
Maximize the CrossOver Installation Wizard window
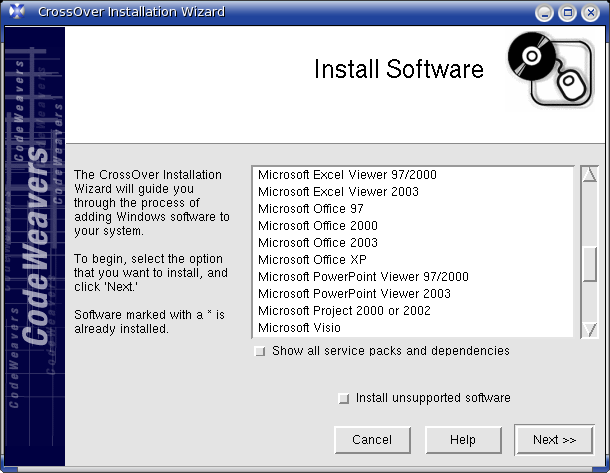(x=568, y=13)
